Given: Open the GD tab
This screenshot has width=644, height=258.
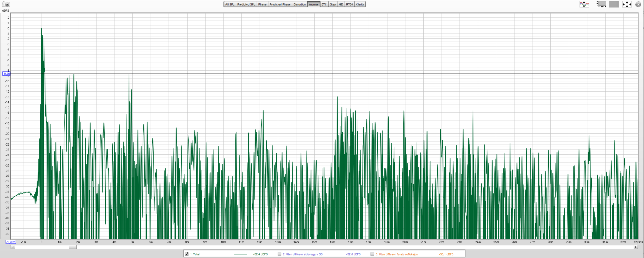Looking at the screenshot, I should click(x=341, y=4).
